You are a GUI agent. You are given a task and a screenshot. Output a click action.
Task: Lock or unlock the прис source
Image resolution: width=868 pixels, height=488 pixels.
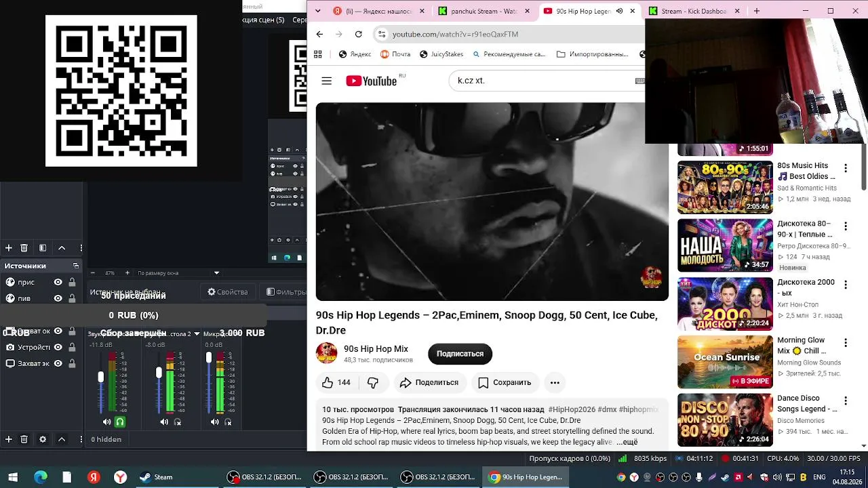[x=72, y=282]
